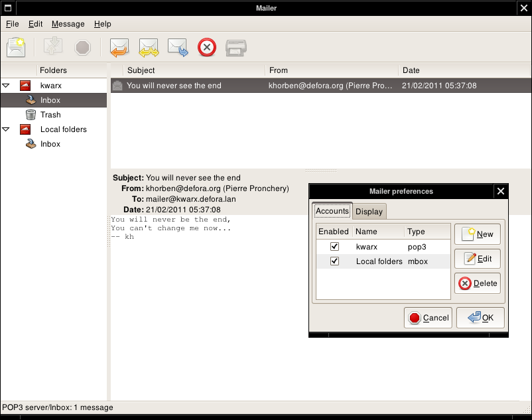
Task: Click the Print toolbar icon
Action: tap(236, 48)
